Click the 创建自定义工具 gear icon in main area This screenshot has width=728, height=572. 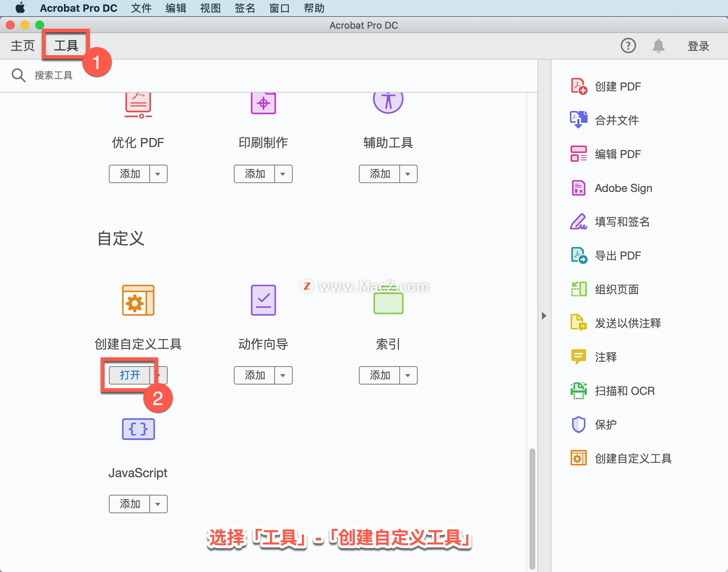pos(138,300)
